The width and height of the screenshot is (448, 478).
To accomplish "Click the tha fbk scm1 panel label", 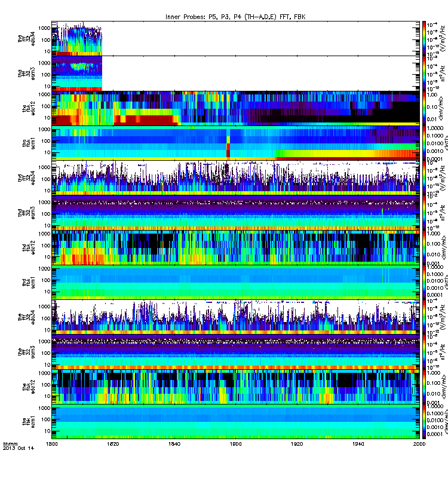I will tap(29, 143).
